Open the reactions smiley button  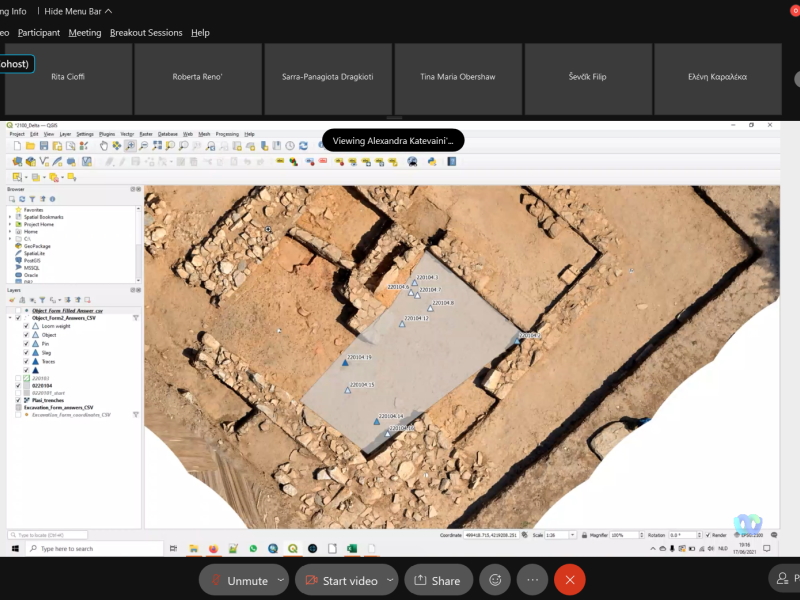pos(495,580)
